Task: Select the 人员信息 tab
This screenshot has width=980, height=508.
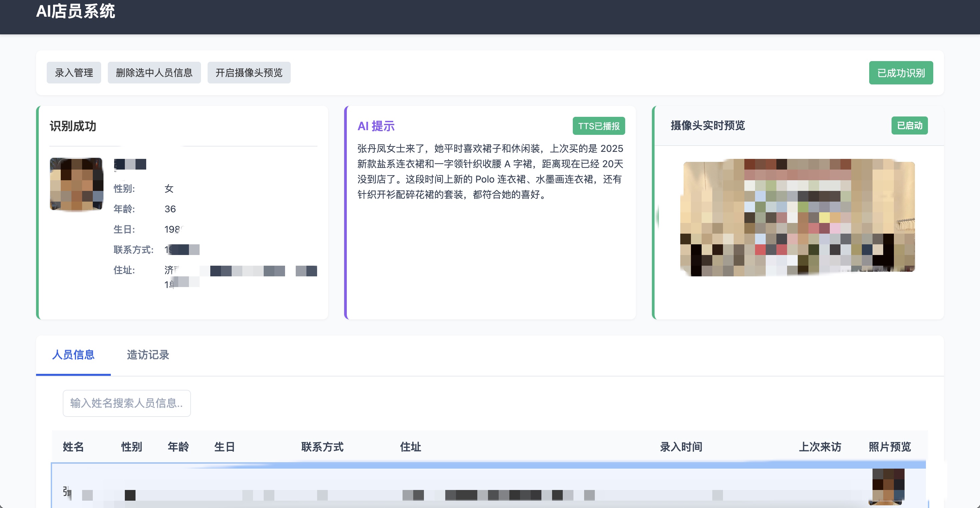Action: tap(73, 355)
